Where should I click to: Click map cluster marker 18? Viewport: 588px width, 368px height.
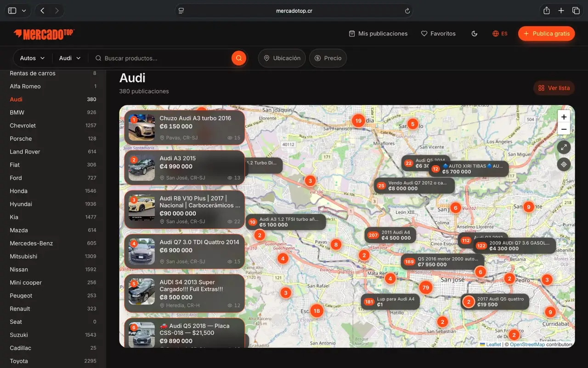[317, 311]
